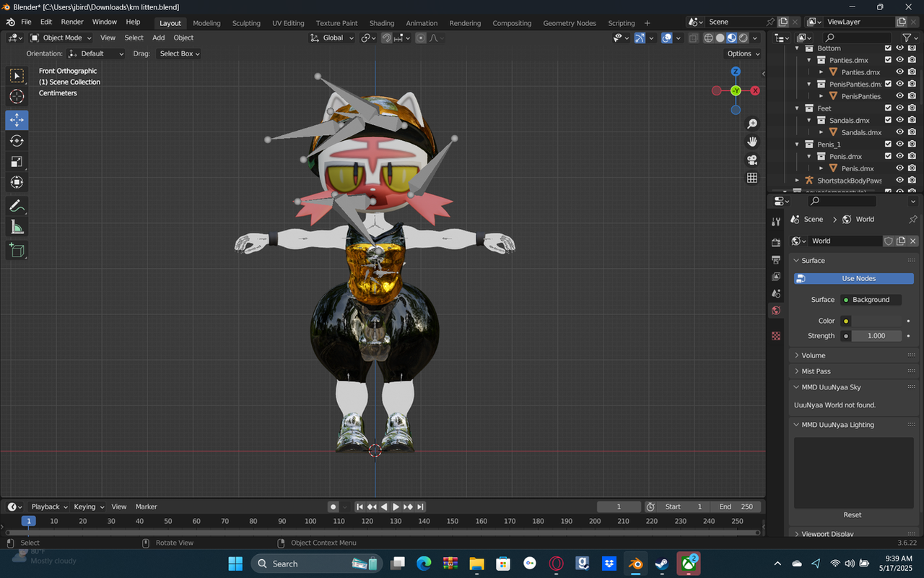Screen dimensions: 924x578
Task: Open the View Layer properties tab
Action: point(776,277)
